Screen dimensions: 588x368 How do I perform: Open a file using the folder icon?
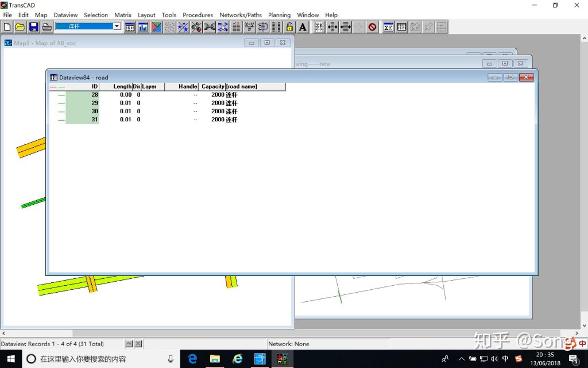(x=20, y=27)
